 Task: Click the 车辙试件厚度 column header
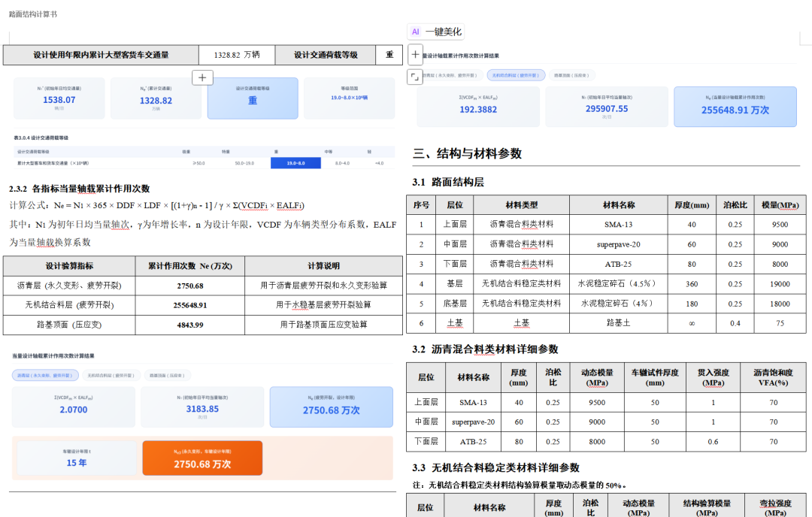coord(655,377)
